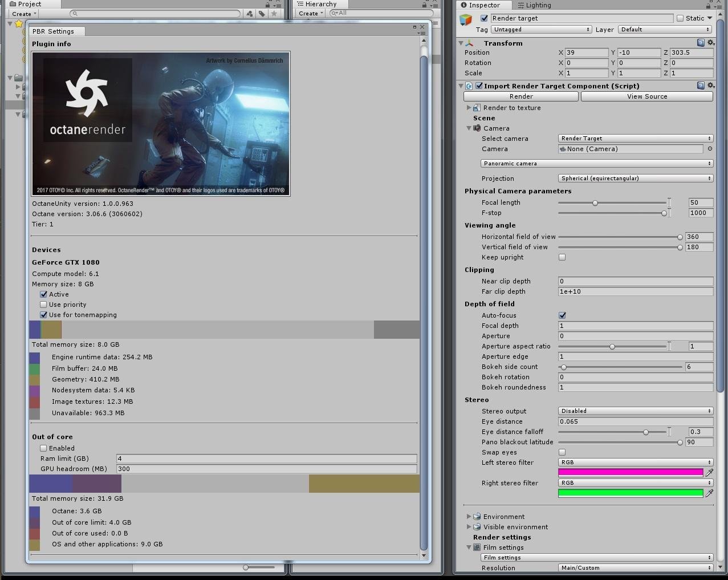Click the Camera node icon under Scene
Image resolution: width=728 pixels, height=580 pixels.
[477, 128]
